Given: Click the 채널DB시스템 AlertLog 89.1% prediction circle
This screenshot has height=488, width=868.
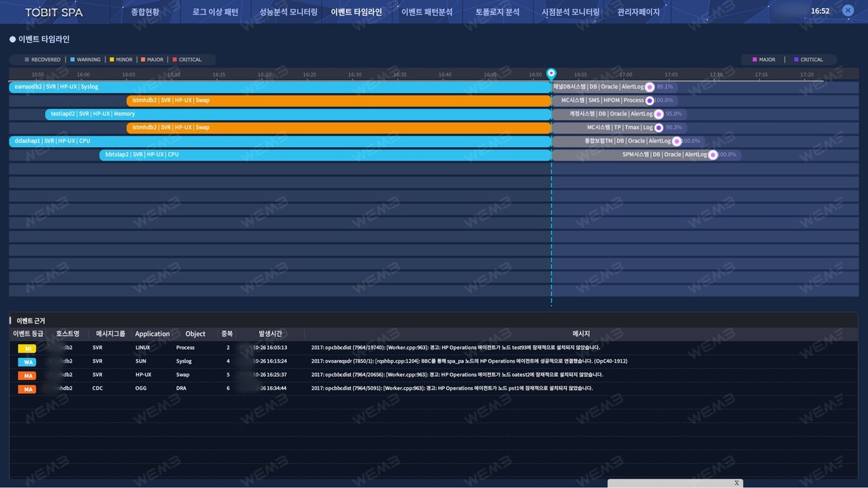Looking at the screenshot, I should point(650,87).
